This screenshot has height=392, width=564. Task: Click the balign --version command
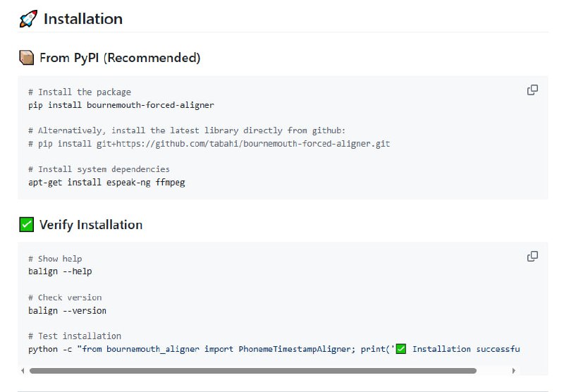[x=67, y=310]
